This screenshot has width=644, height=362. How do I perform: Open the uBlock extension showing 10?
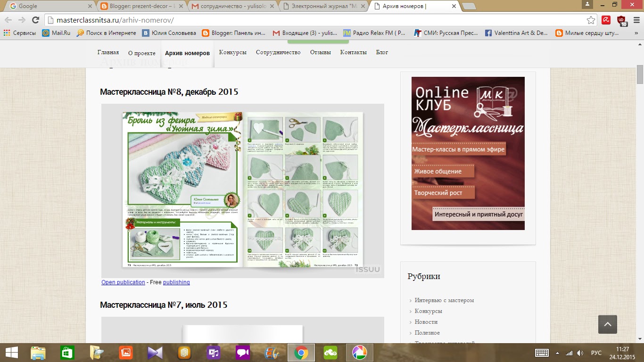pos(622,20)
